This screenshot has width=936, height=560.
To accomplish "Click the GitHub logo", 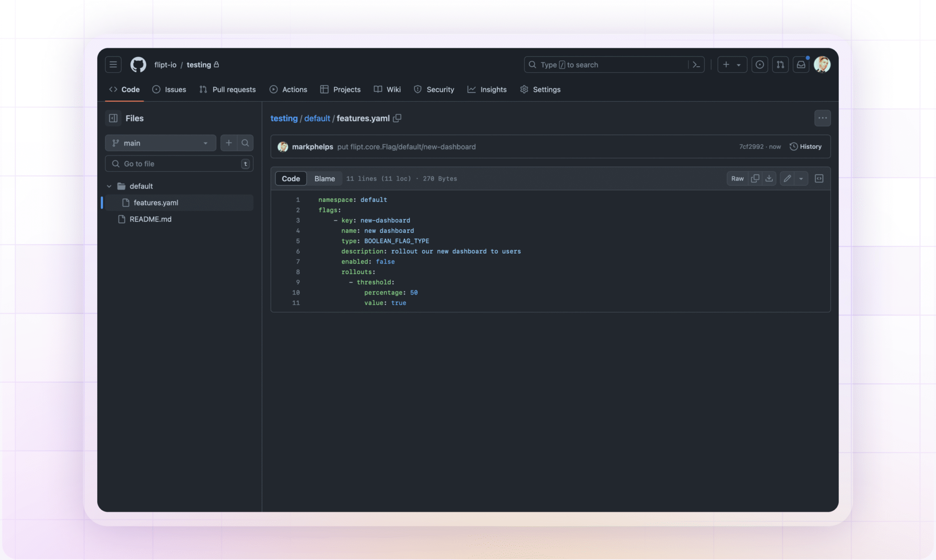I will [x=138, y=64].
